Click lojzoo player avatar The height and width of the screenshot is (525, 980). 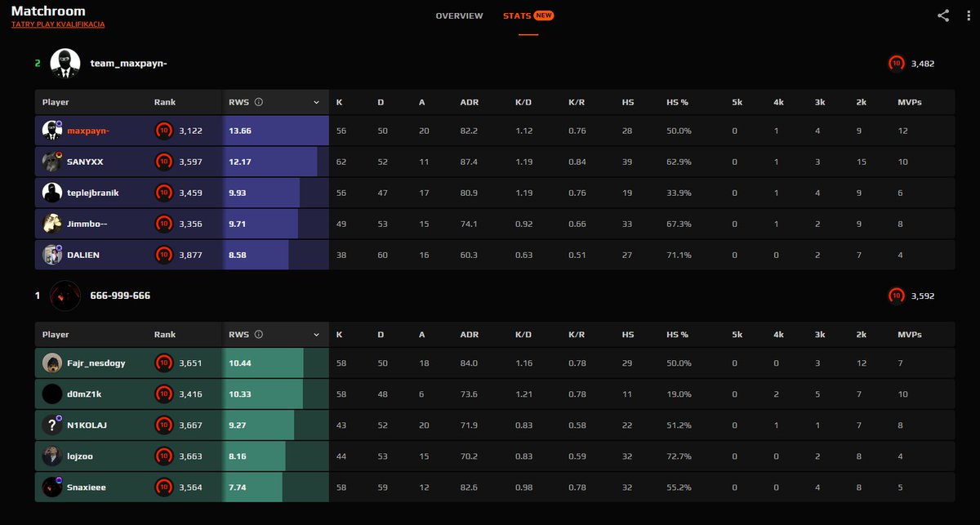coord(52,456)
